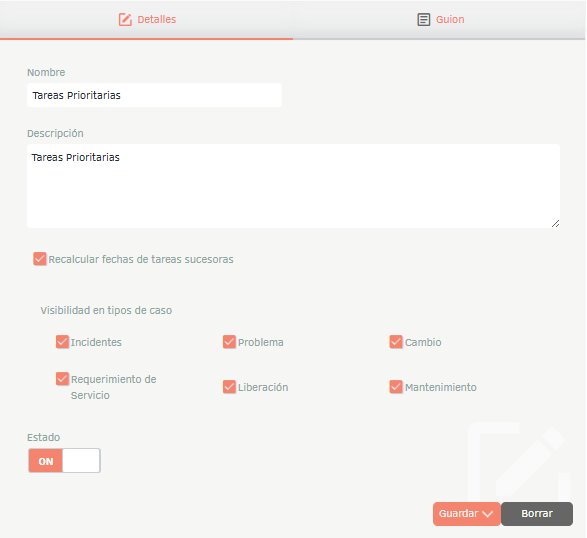Turn off the Estado ON switch
Viewport: 587px width, 538px height.
click(x=64, y=461)
